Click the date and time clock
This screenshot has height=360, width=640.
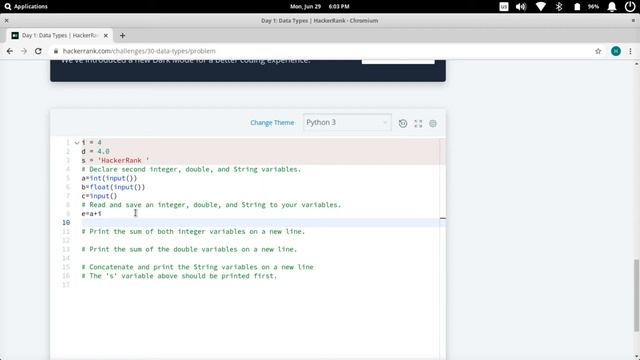320,7
